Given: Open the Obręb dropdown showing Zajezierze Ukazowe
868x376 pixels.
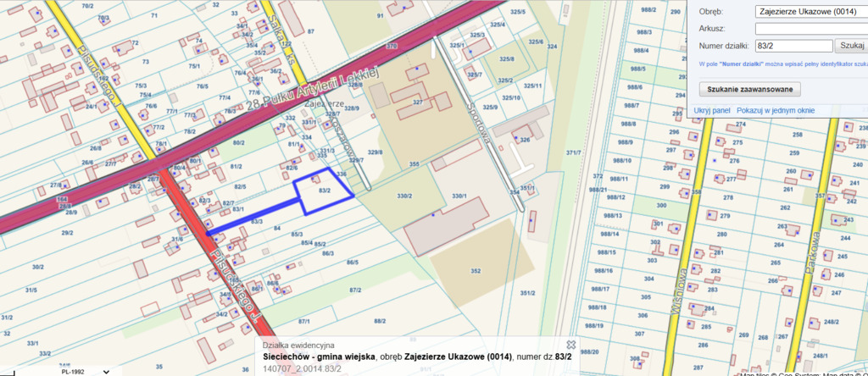Looking at the screenshot, I should (x=810, y=11).
